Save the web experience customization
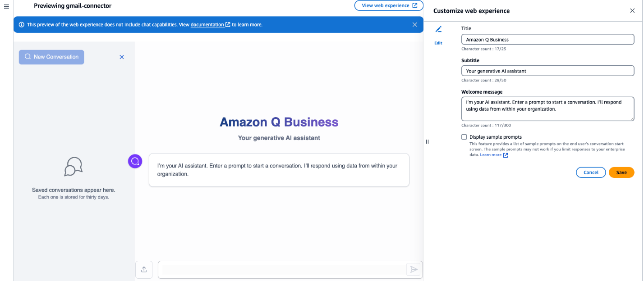 click(x=621, y=172)
